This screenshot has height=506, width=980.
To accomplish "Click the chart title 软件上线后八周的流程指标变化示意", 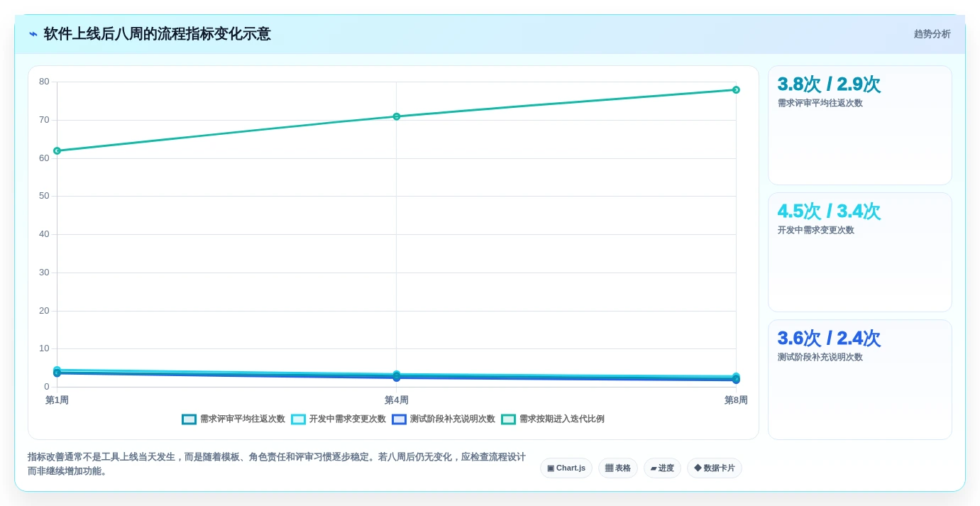I will point(157,34).
